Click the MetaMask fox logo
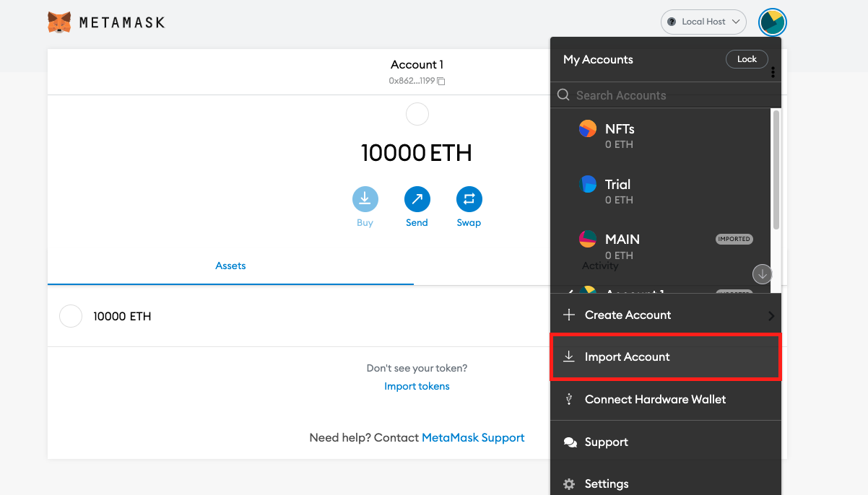 click(x=59, y=22)
